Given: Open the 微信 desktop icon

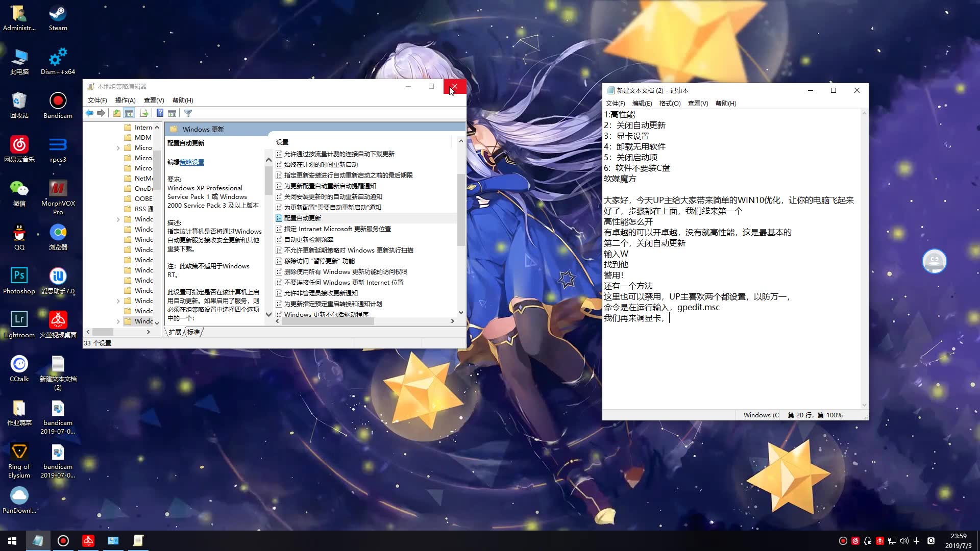Looking at the screenshot, I should pos(19,194).
